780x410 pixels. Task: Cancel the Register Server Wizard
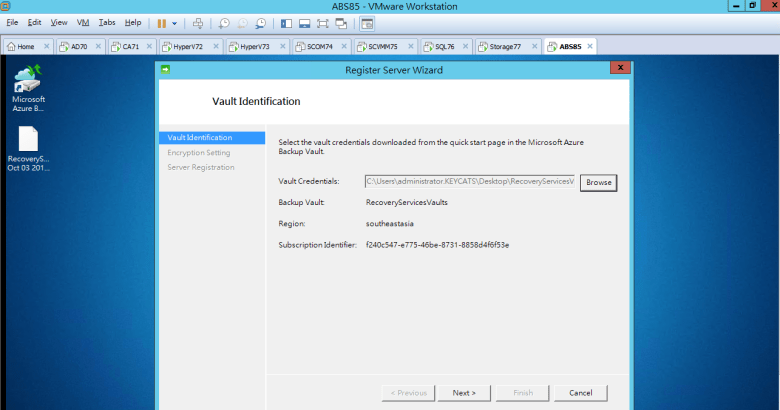click(x=581, y=393)
